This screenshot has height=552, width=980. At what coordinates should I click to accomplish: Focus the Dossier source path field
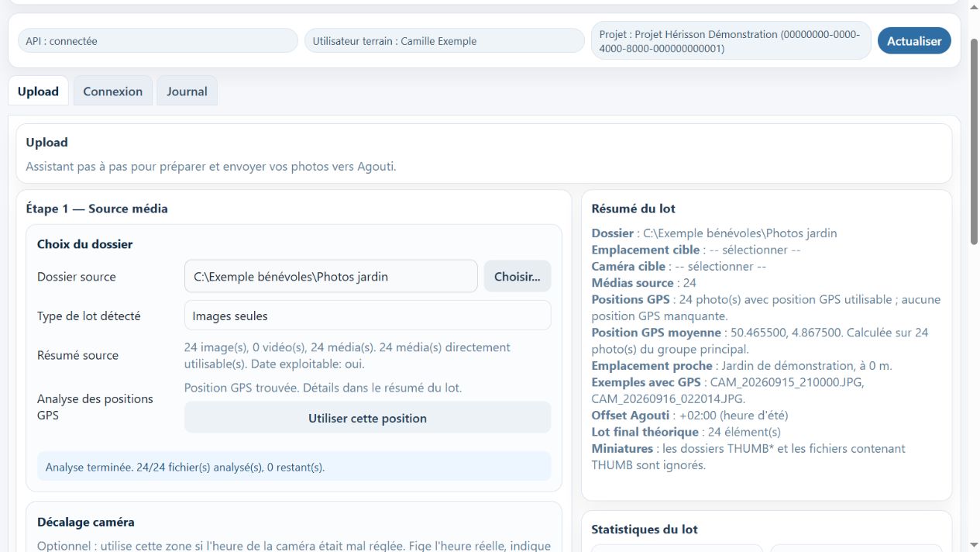331,277
